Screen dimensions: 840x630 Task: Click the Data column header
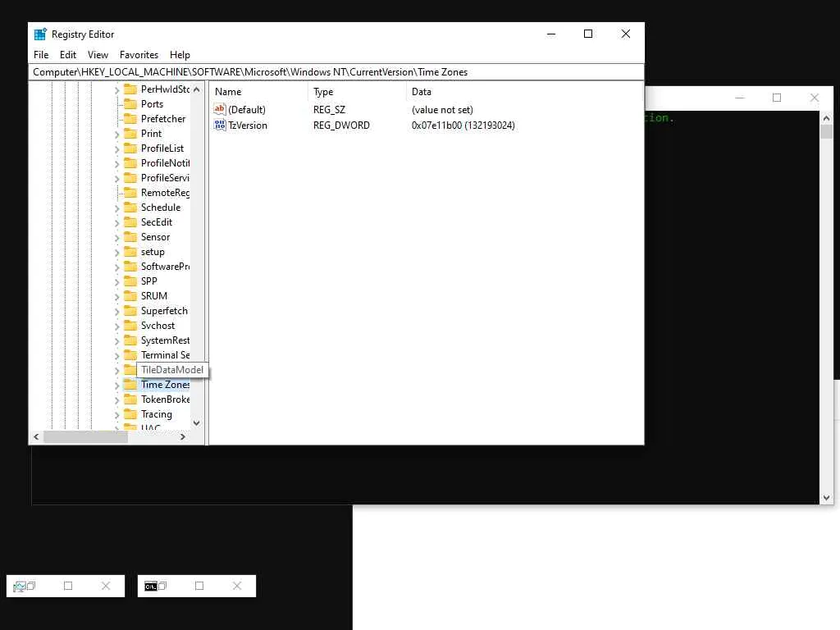pyautogui.click(x=524, y=92)
